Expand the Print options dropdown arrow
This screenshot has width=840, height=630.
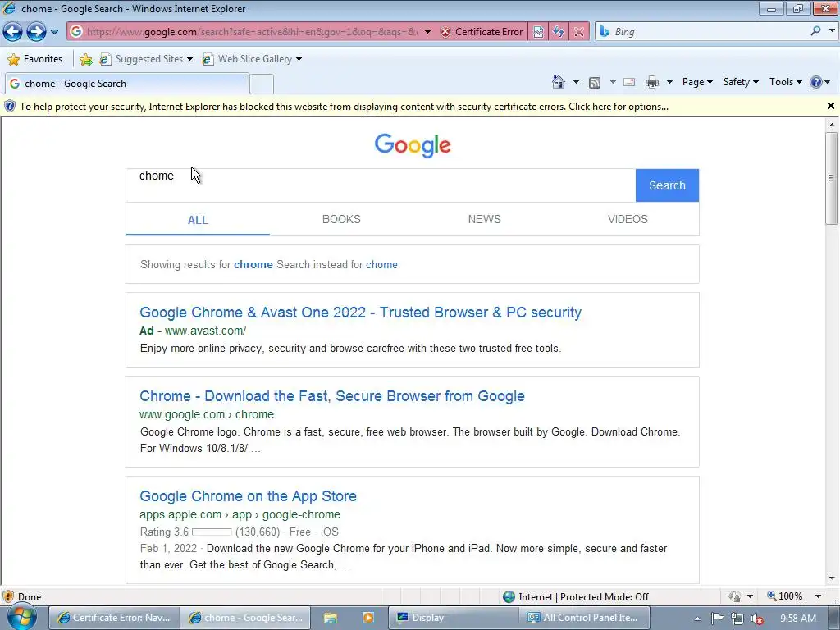coord(669,83)
